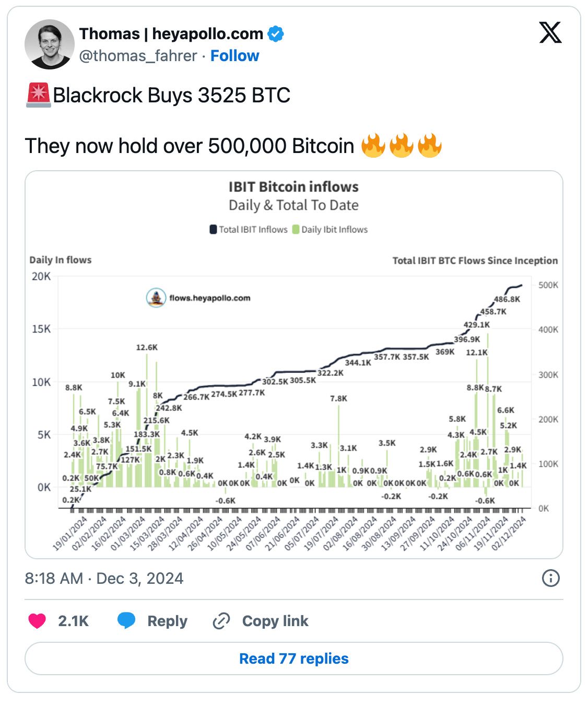This screenshot has width=588, height=706.
Task: Read 77 replies
Action: pos(294,658)
